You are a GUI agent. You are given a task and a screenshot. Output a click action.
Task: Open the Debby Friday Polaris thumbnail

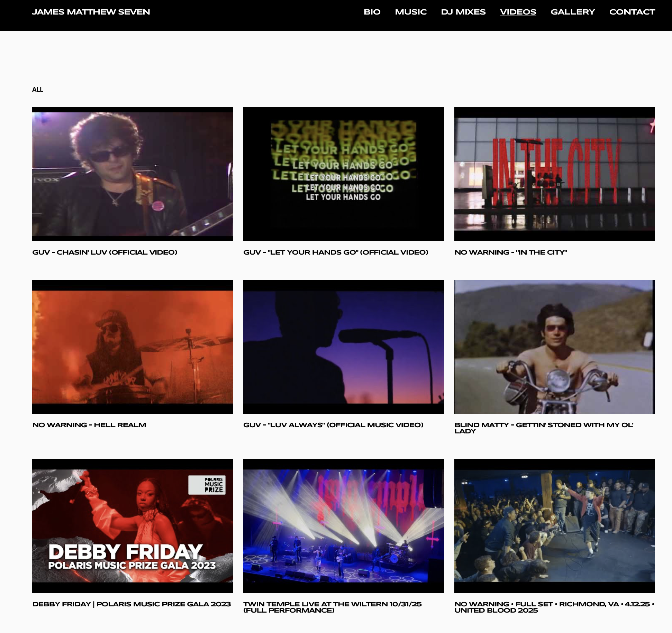coord(133,525)
